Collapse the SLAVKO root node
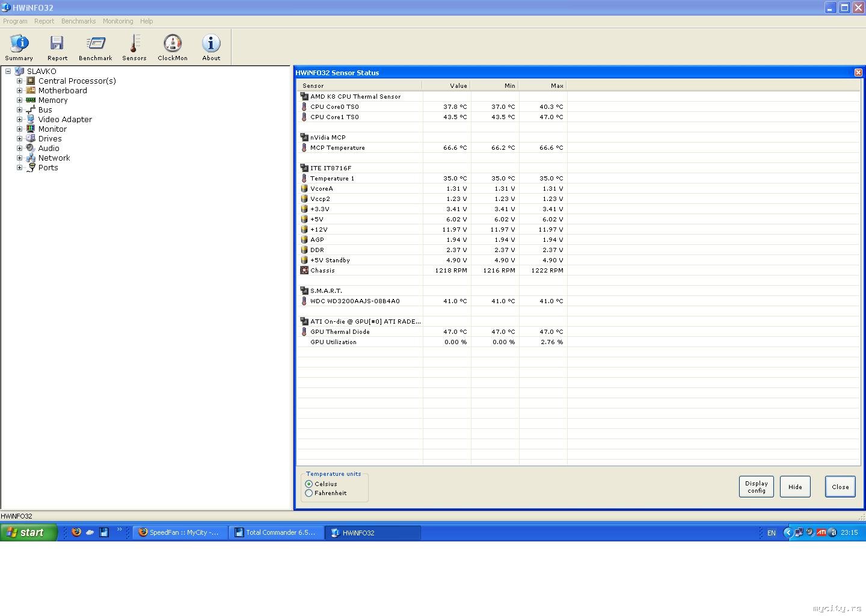This screenshot has height=616, width=866. 8,72
